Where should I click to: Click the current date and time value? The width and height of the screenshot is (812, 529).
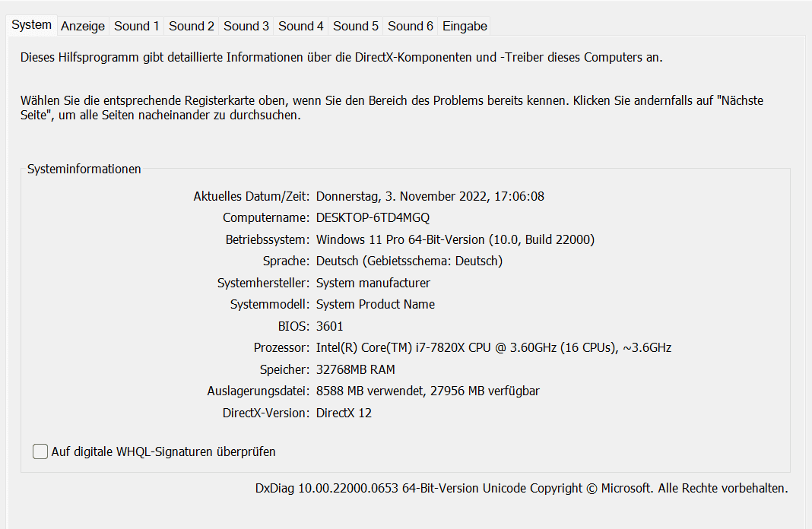430,197
